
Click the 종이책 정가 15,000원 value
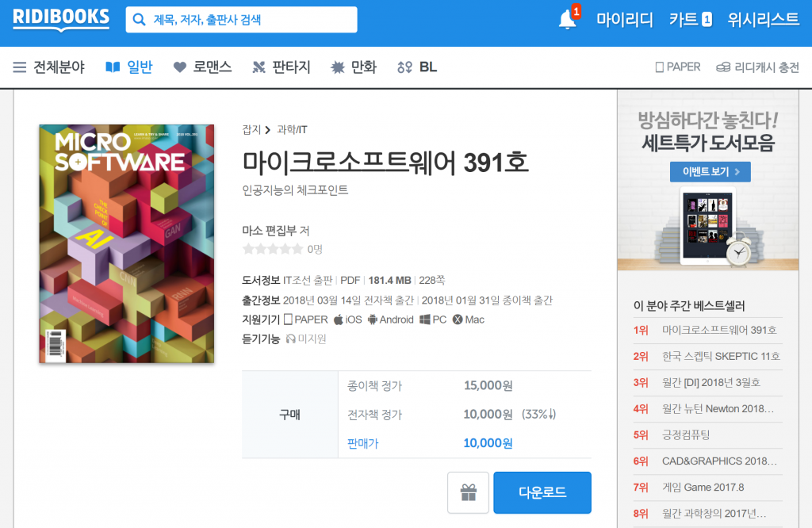[x=488, y=385]
